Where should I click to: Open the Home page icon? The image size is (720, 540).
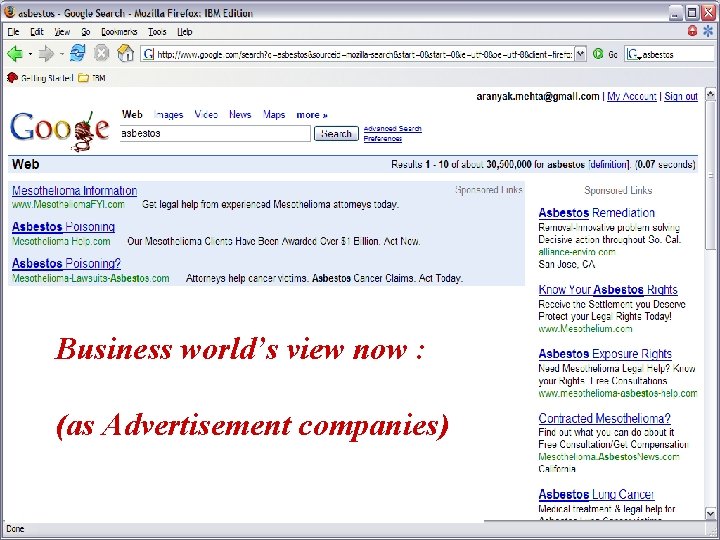[125, 54]
